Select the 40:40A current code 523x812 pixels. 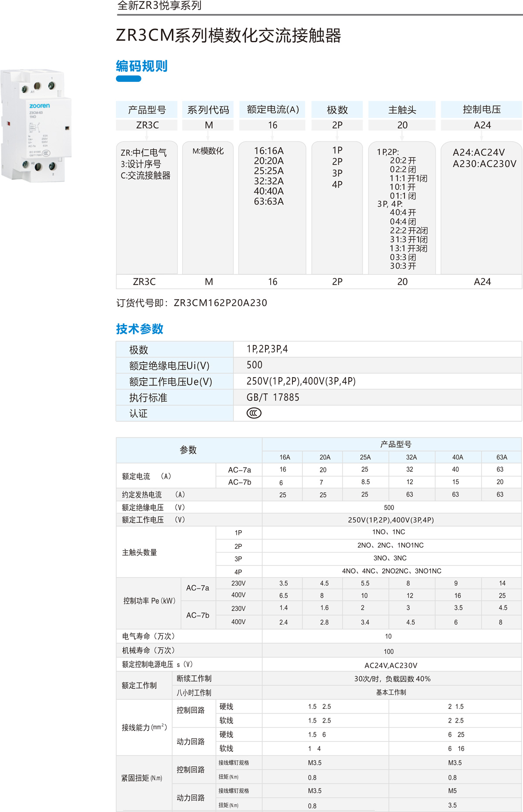[269, 191]
